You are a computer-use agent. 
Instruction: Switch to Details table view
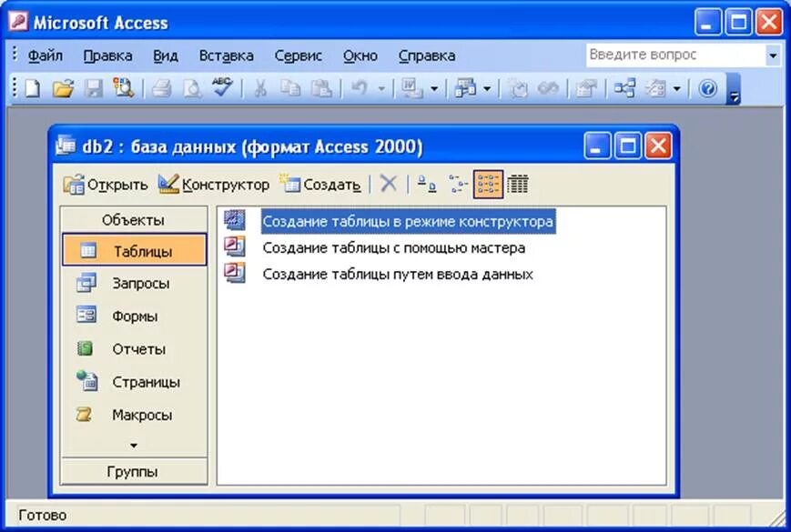(517, 185)
